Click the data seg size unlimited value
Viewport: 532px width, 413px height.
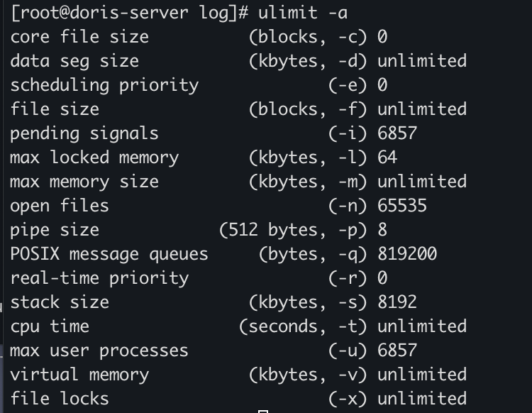[x=421, y=60]
